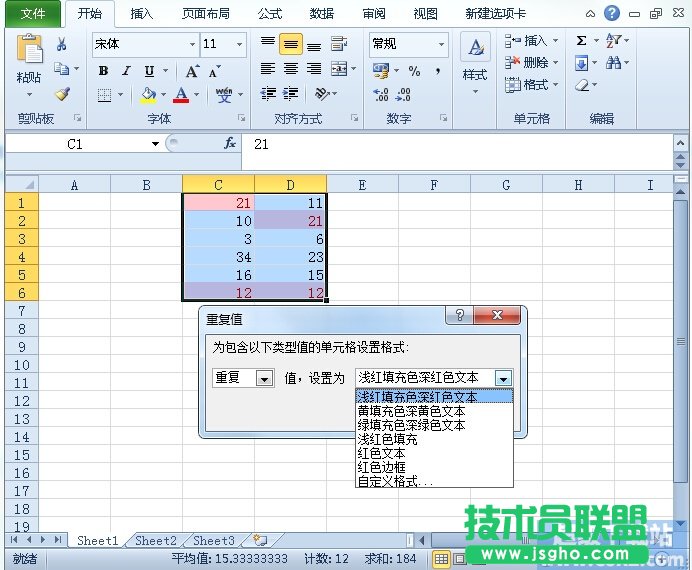Toggle center horizontal alignment button
Image resolution: width=692 pixels, height=570 pixels.
(x=290, y=69)
